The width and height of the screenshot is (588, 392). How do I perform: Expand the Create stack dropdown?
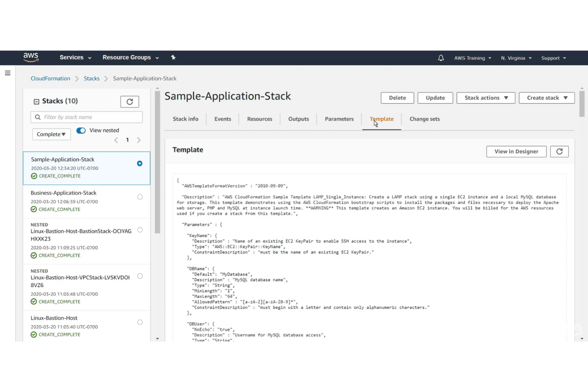pyautogui.click(x=547, y=98)
